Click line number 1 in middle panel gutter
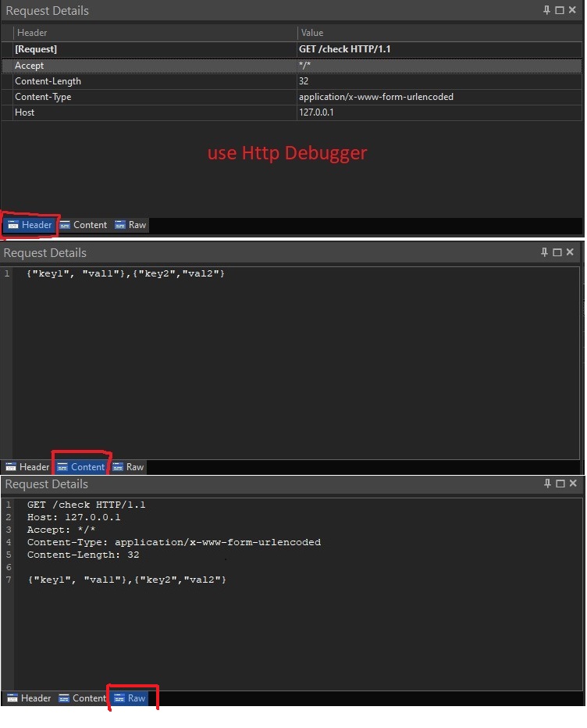The height and width of the screenshot is (728, 587). pyautogui.click(x=7, y=274)
